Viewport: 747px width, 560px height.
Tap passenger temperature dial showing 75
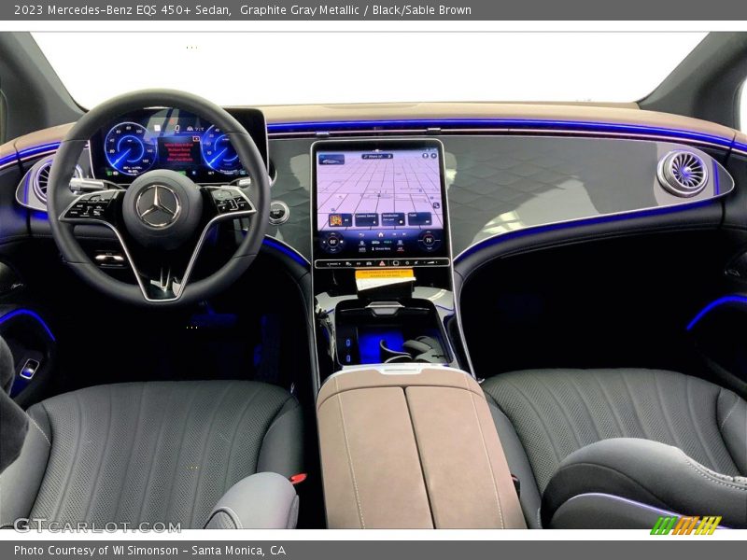tap(429, 240)
